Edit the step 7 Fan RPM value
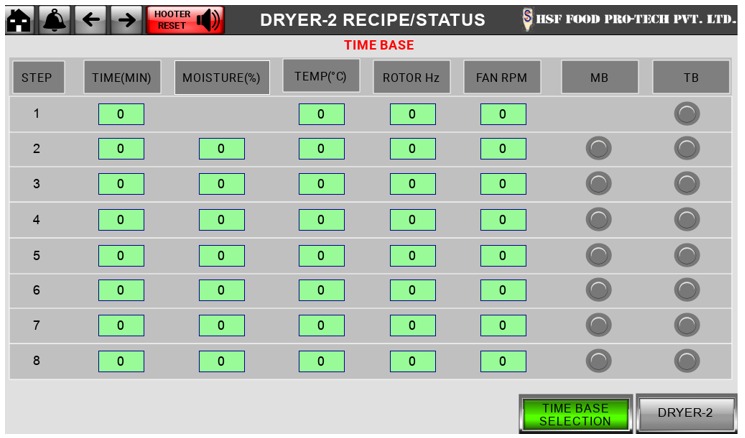 coord(503,325)
